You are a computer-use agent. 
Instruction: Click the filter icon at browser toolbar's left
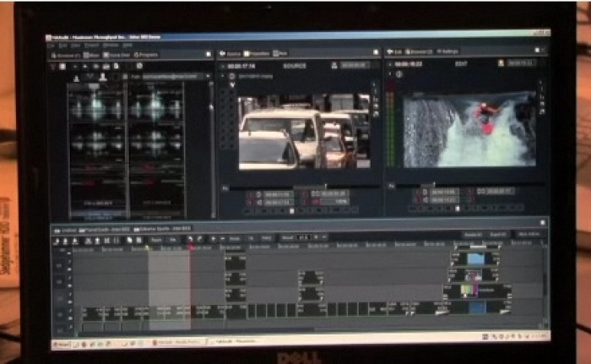pos(52,67)
